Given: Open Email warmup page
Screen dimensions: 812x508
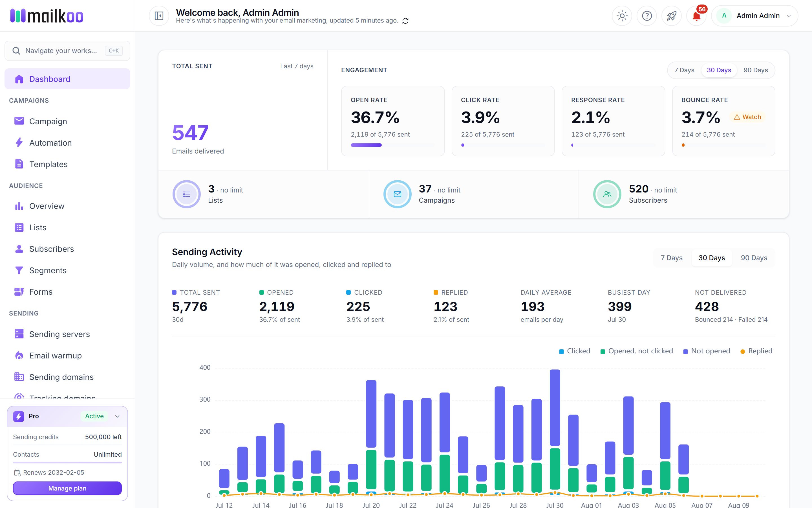Looking at the screenshot, I should point(67,356).
